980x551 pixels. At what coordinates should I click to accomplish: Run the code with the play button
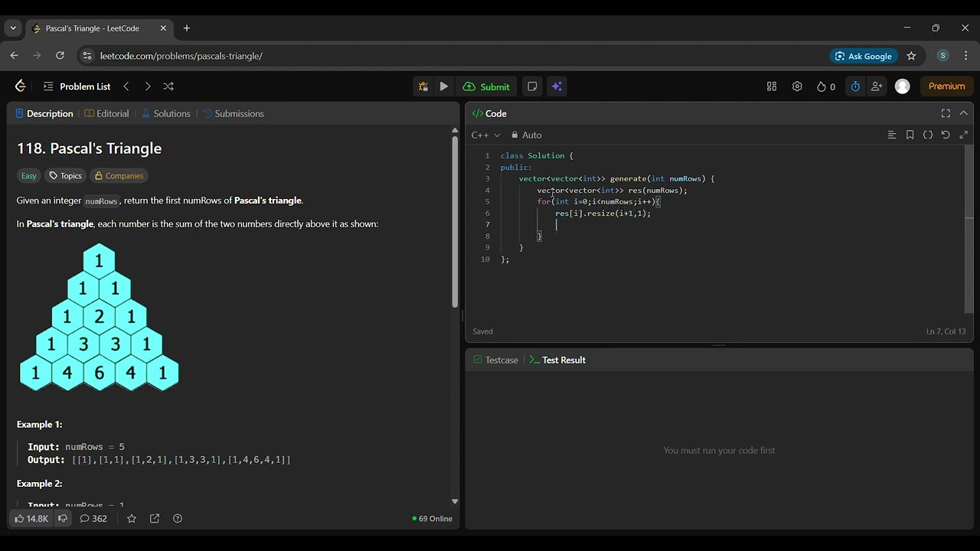pos(444,86)
